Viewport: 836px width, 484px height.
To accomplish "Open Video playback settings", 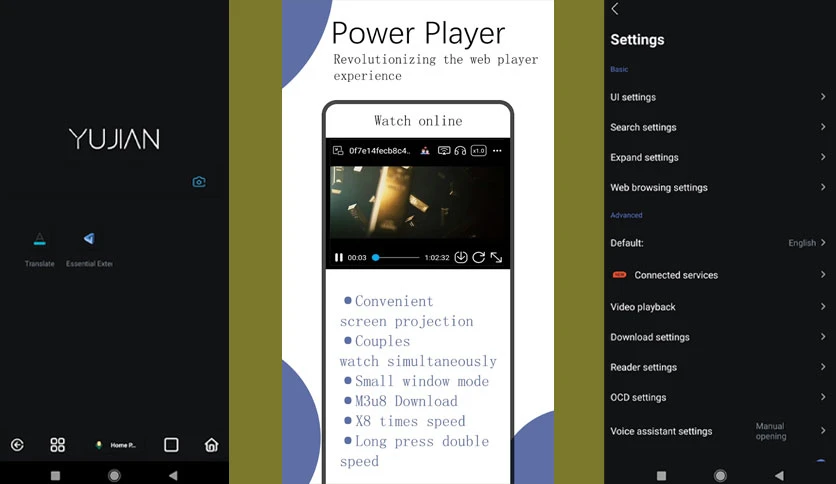I will tap(718, 307).
